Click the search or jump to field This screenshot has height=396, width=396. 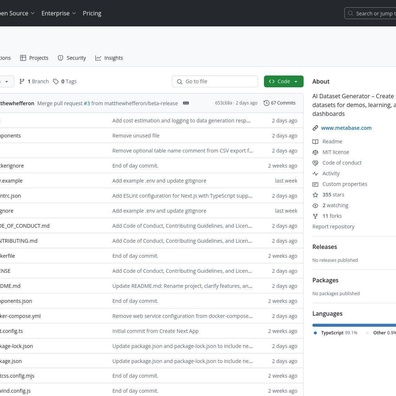tap(370, 14)
